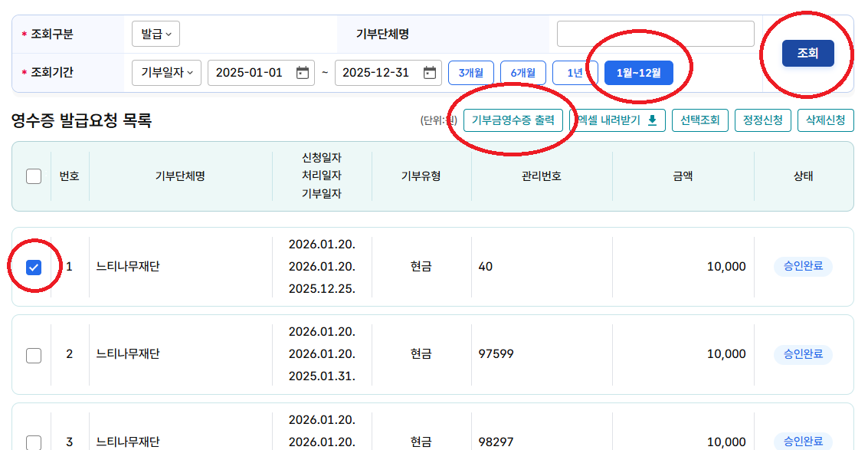Select the 3개월 period preset
This screenshot has height=450, width=868.
point(470,73)
